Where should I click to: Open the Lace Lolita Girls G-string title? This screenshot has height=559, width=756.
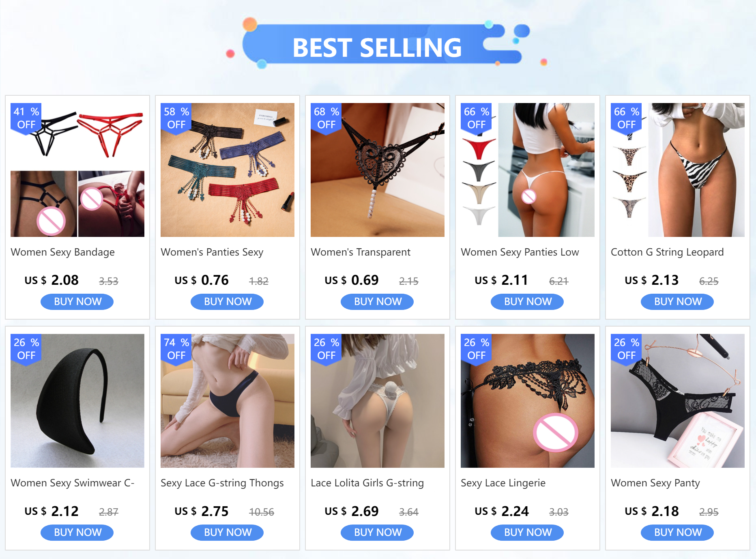tap(367, 483)
